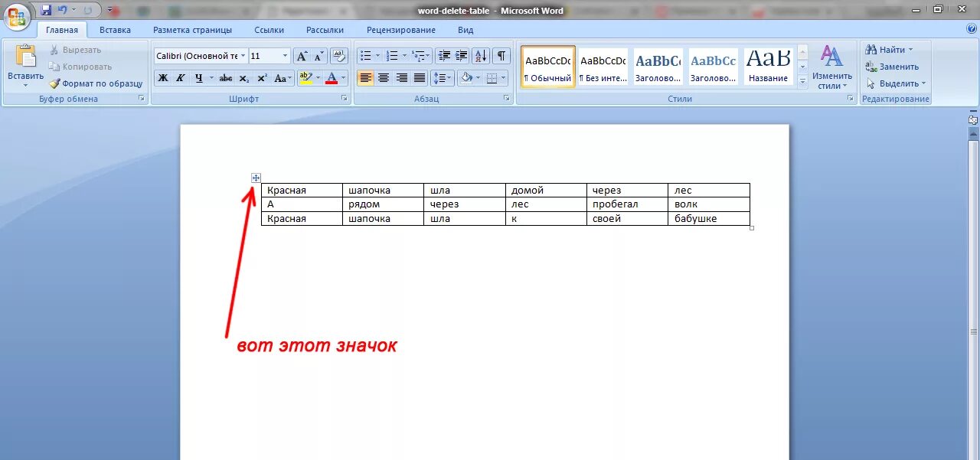Clear formatting with the eraser icon
This screenshot has height=460, width=980.
[340, 56]
